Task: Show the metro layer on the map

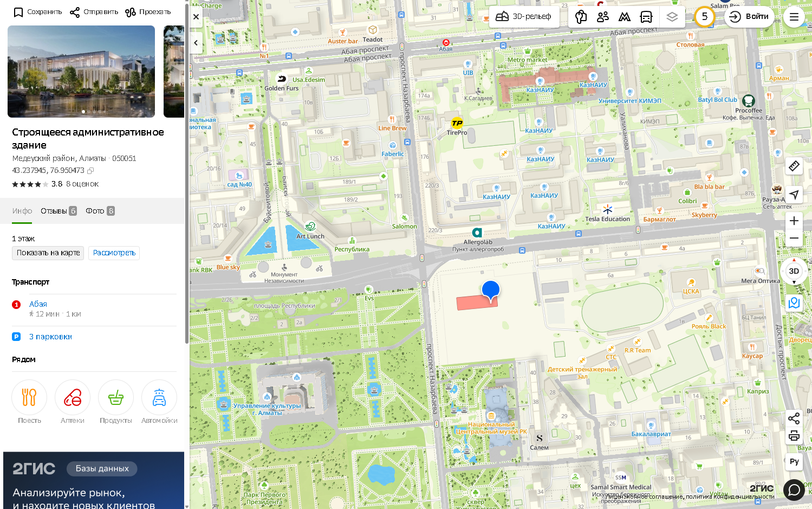Action: (625, 17)
